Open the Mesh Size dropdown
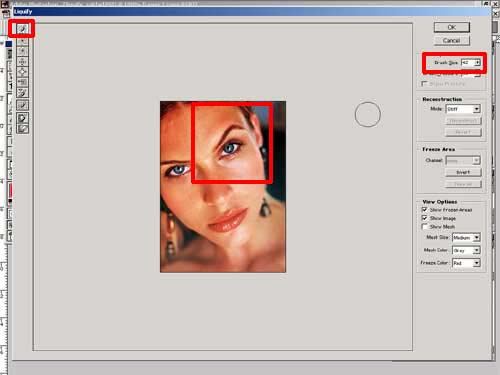The height and width of the screenshot is (375, 500). pos(466,237)
